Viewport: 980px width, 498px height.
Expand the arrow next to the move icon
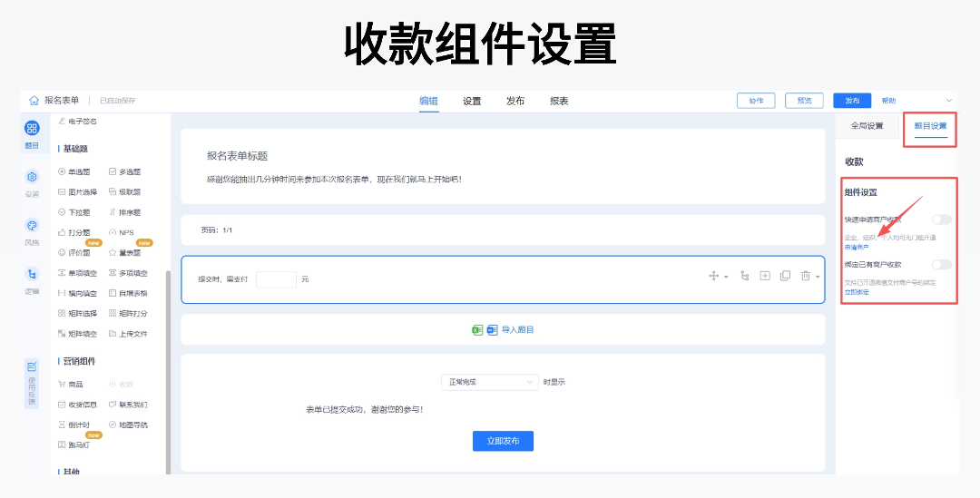[726, 276]
